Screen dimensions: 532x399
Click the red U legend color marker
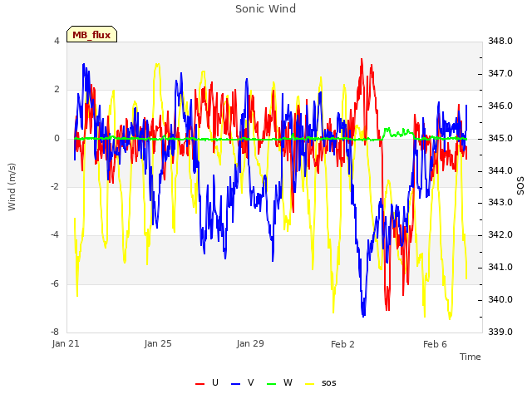[x=199, y=383]
